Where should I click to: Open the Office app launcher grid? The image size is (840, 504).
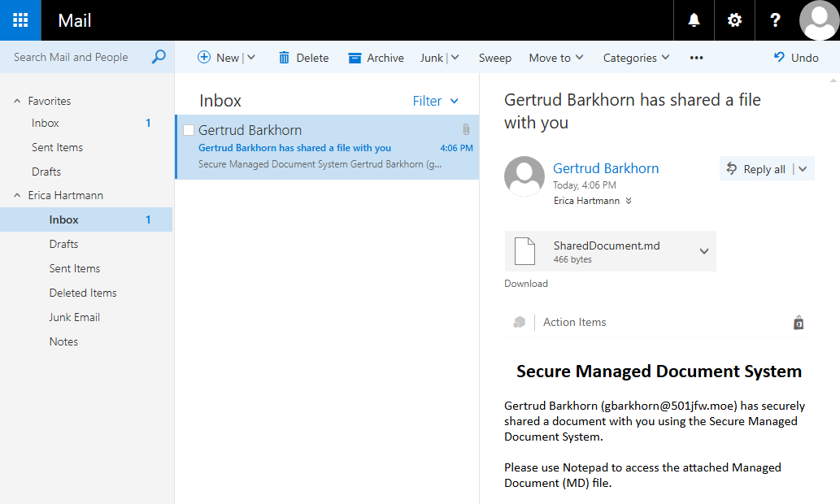tap(18, 20)
